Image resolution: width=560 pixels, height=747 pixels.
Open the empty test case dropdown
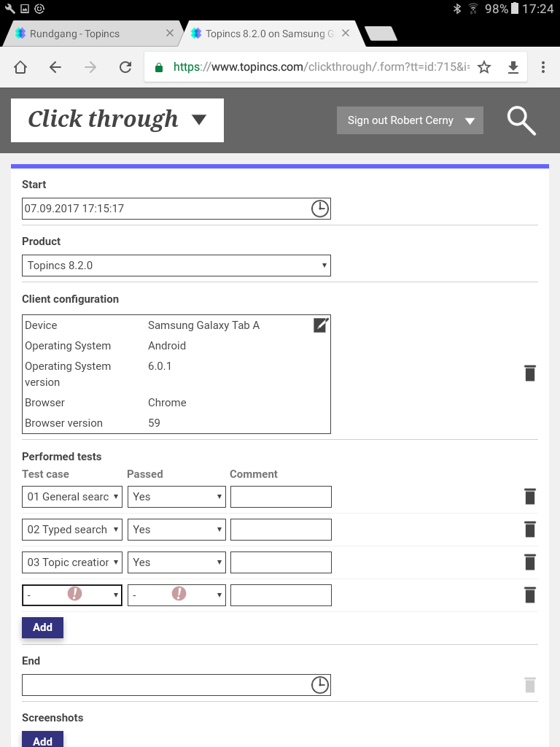coord(72,595)
